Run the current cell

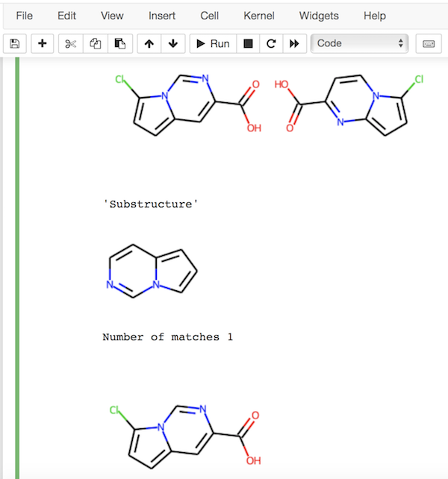pos(213,44)
